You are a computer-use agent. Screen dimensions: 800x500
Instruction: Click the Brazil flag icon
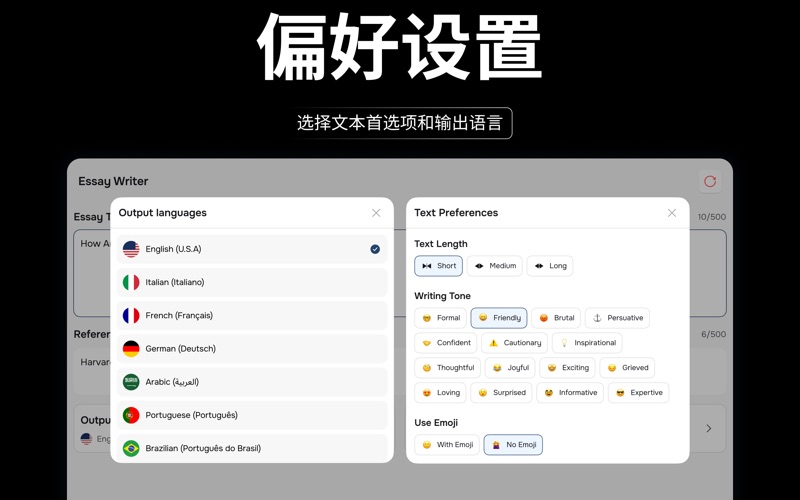(x=131, y=448)
